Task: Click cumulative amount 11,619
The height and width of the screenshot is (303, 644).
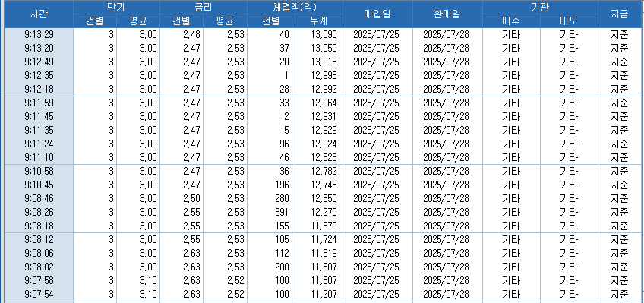Action: pyautogui.click(x=319, y=254)
